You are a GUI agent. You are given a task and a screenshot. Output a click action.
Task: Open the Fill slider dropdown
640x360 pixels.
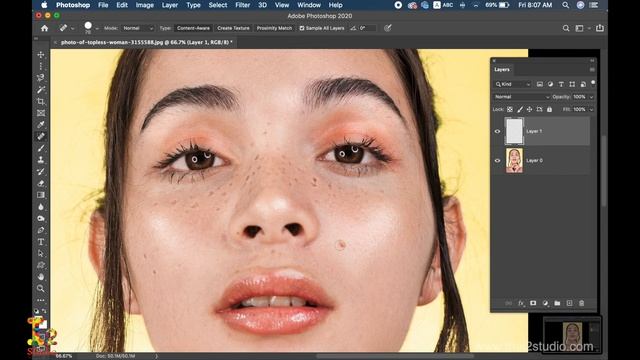point(591,109)
